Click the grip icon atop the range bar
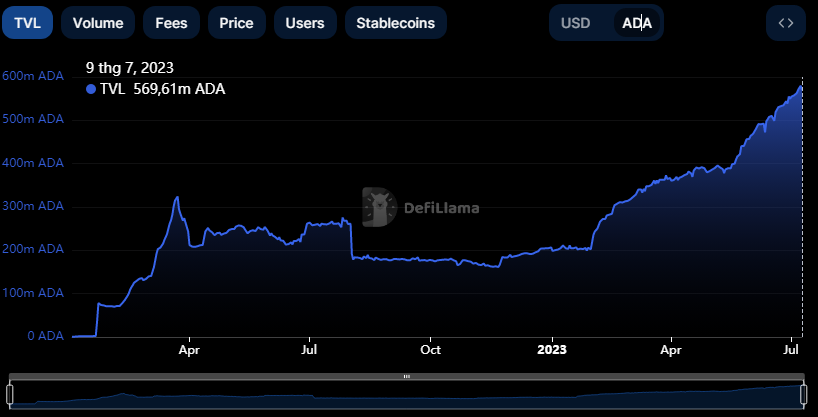The height and width of the screenshot is (417, 818). (407, 376)
